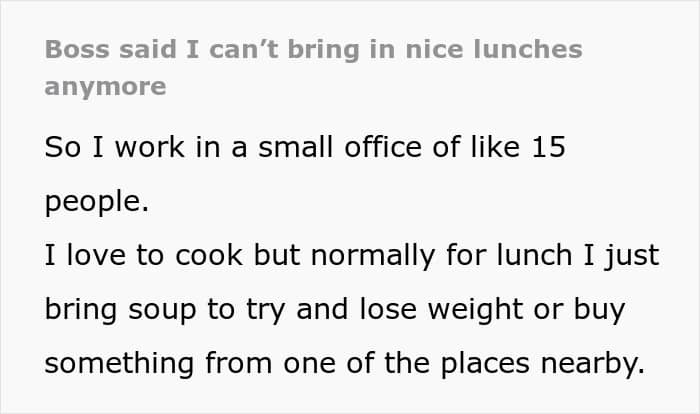Click the word 'weight' in the body text

[x=475, y=310]
